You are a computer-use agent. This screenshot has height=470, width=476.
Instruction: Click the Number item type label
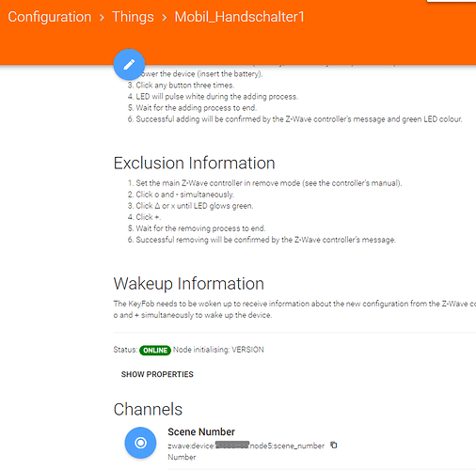(x=182, y=457)
